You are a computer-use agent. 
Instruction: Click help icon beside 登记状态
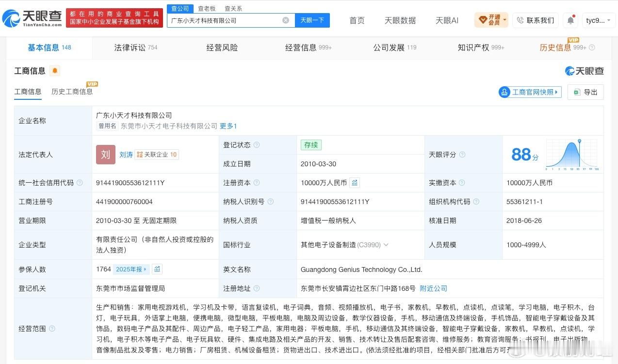click(257, 145)
